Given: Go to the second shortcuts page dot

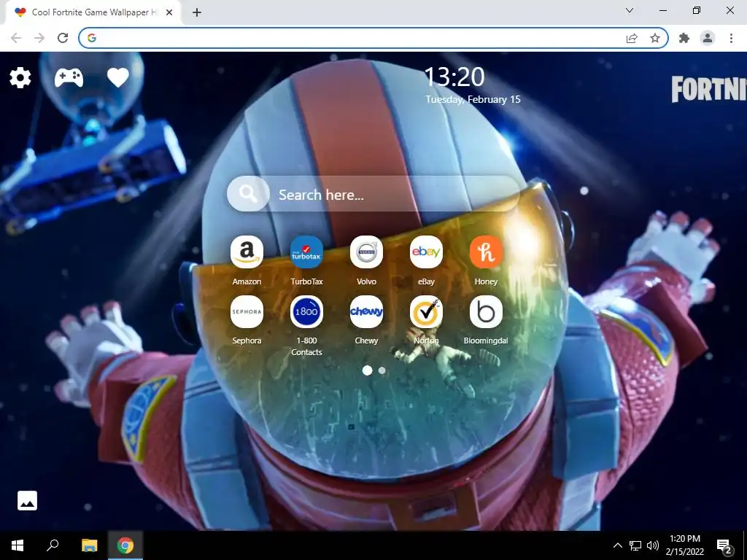Looking at the screenshot, I should pos(382,370).
